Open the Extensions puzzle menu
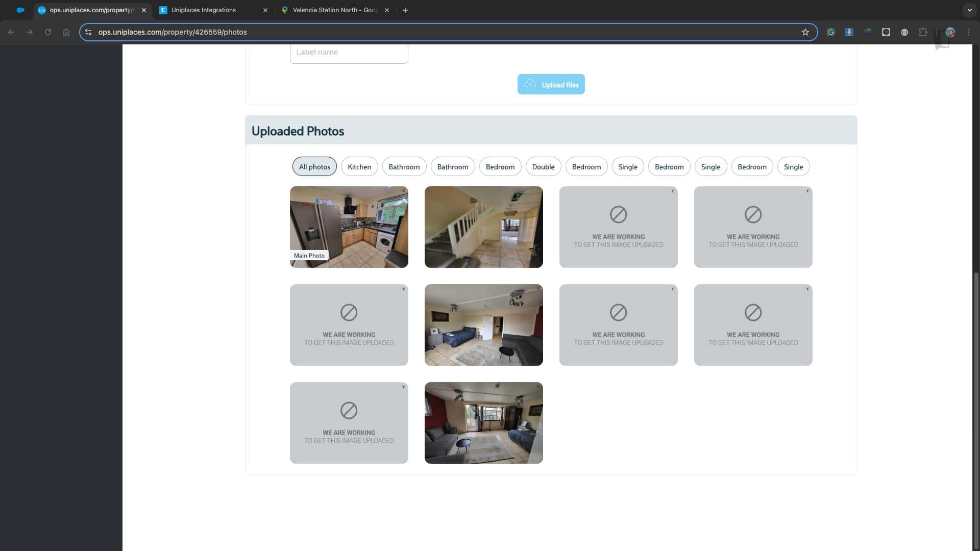This screenshot has width=980, height=551. [923, 32]
